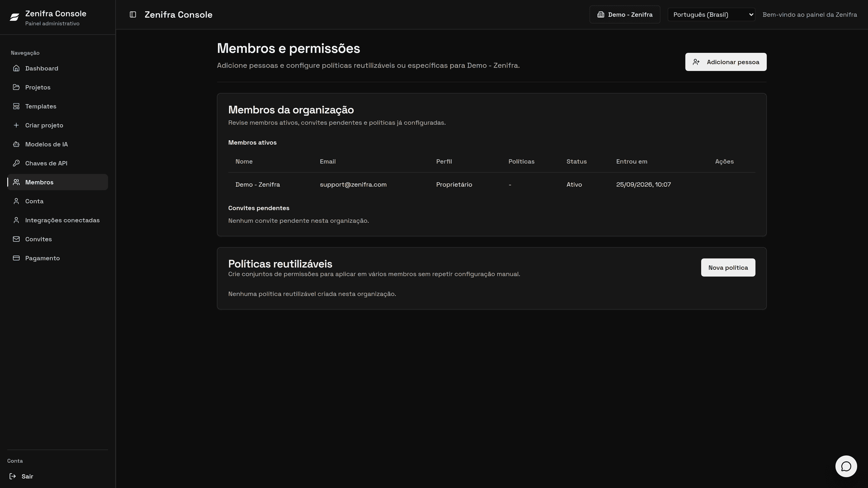Click the plus icon for Criar projeto
Image resolution: width=868 pixels, height=488 pixels.
point(16,125)
